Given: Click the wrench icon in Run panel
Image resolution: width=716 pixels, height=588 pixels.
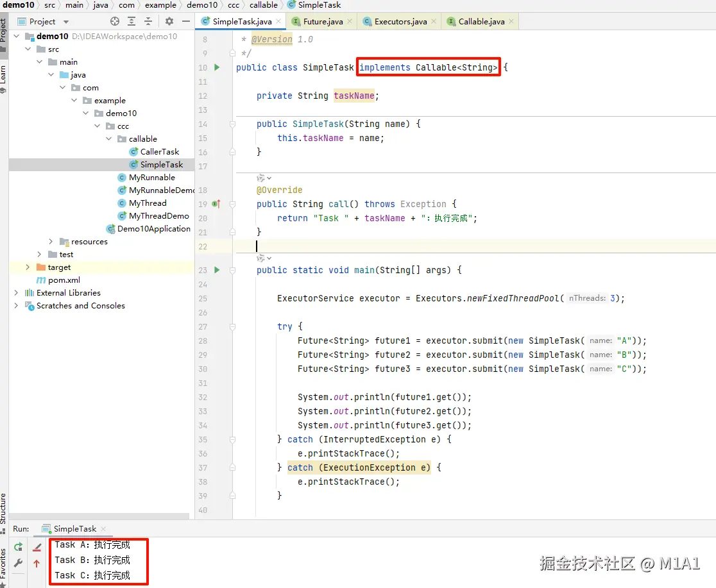Looking at the screenshot, I should tap(18, 564).
